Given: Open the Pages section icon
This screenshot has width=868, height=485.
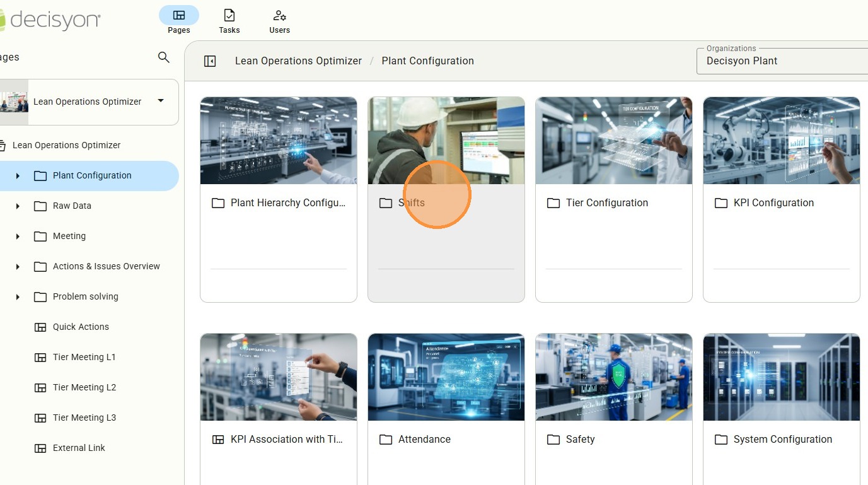Looking at the screenshot, I should 179,15.
